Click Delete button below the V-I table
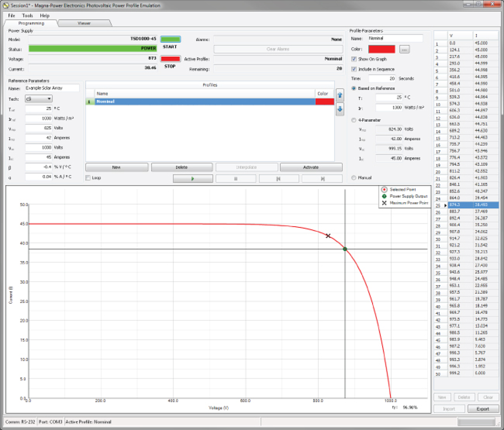The image size is (504, 430). tap(464, 397)
